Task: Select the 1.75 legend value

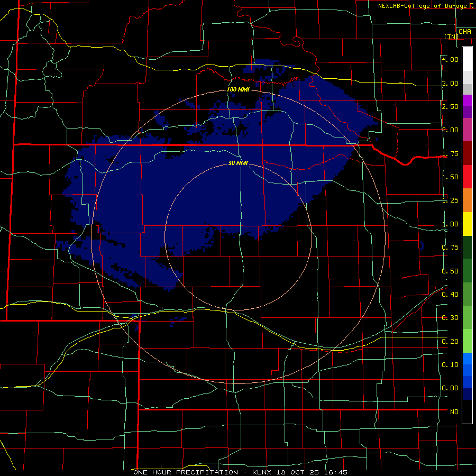Action: (x=450, y=153)
